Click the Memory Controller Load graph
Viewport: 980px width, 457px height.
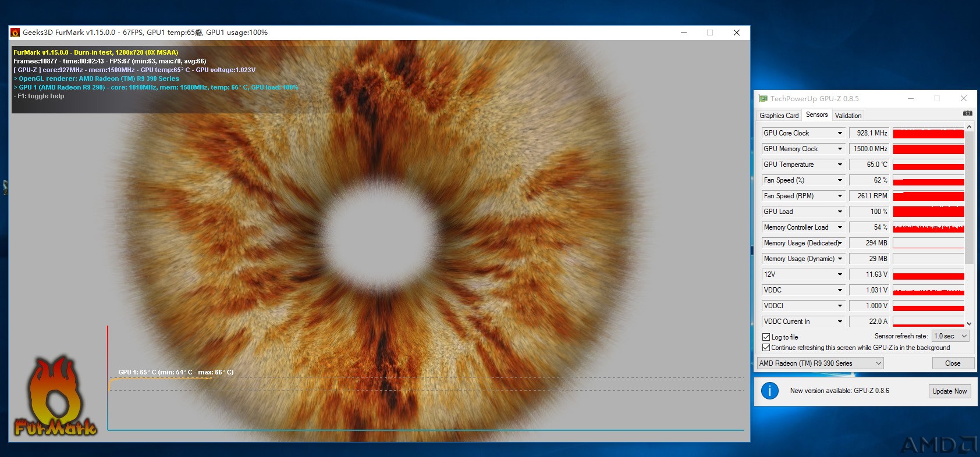[928, 227]
